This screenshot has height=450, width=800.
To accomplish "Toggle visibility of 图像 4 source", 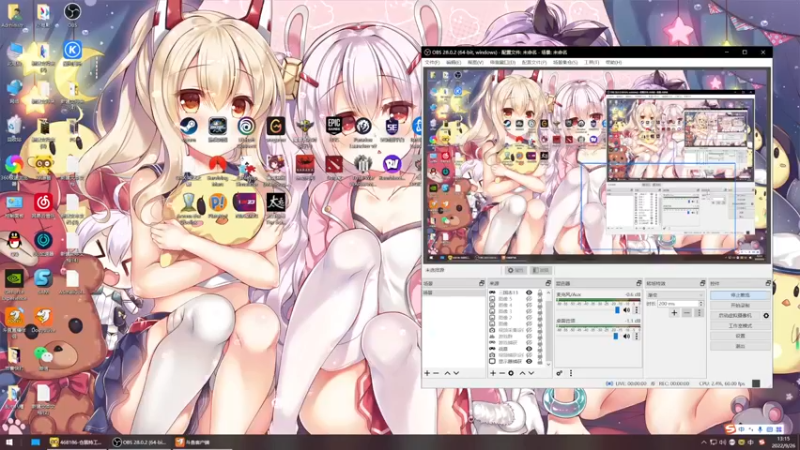I will tap(529, 305).
